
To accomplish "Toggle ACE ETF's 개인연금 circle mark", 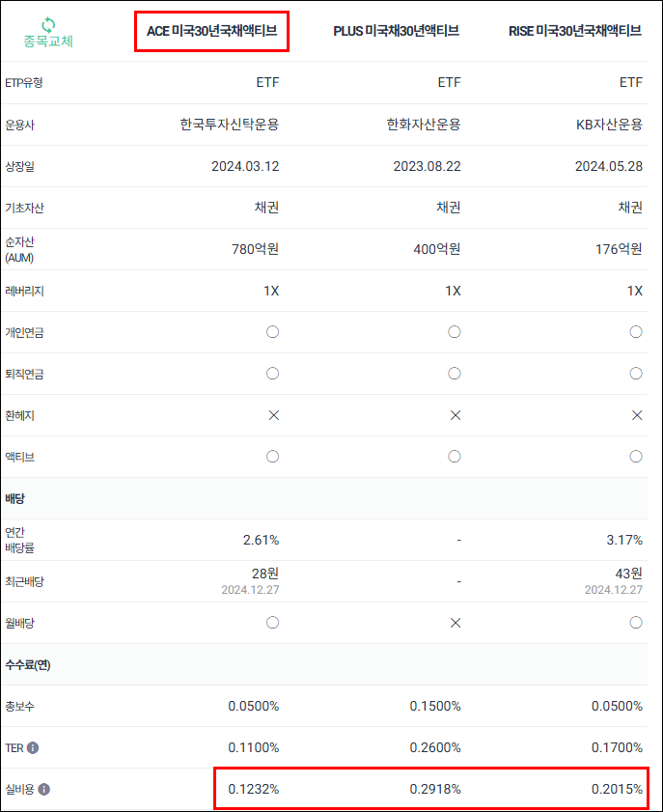I will pos(272,331).
